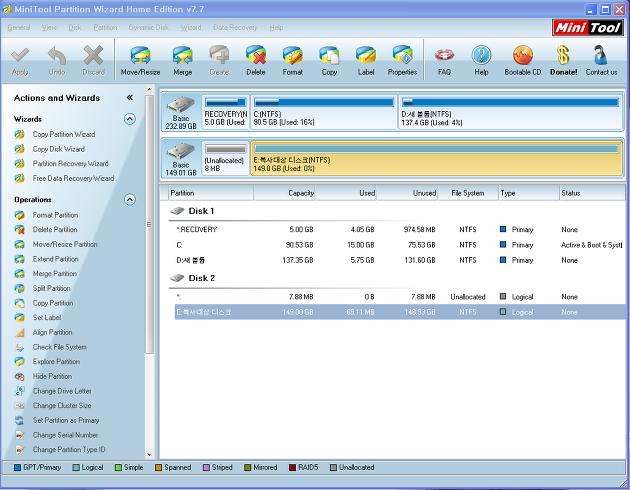
Task: Click Align Partition operation
Action: click(53, 332)
